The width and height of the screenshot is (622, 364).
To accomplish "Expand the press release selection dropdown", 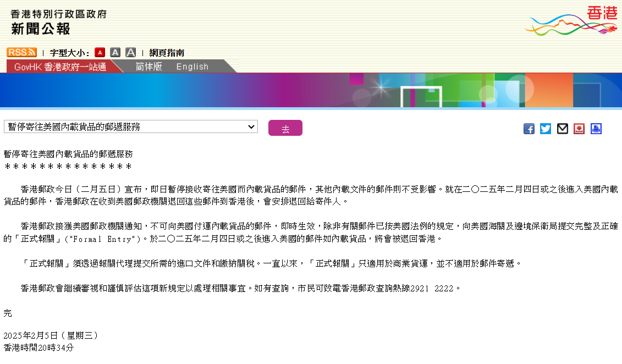I will point(131,127).
